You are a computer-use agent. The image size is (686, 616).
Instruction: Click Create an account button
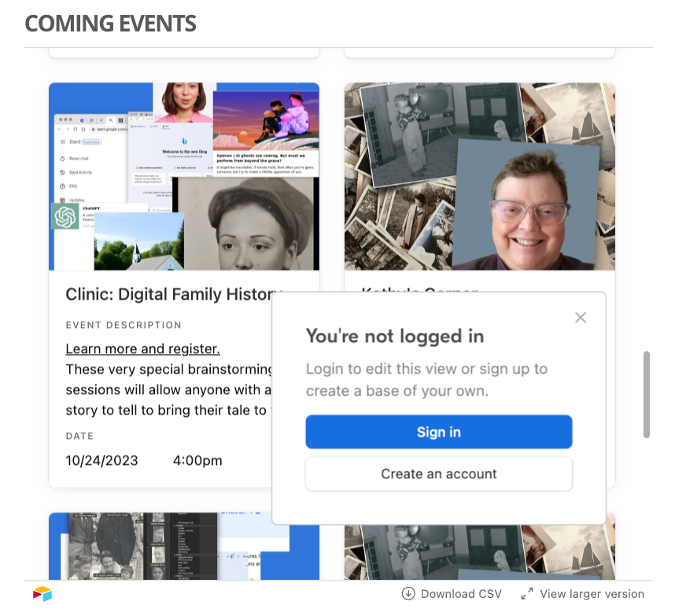pyautogui.click(x=439, y=474)
